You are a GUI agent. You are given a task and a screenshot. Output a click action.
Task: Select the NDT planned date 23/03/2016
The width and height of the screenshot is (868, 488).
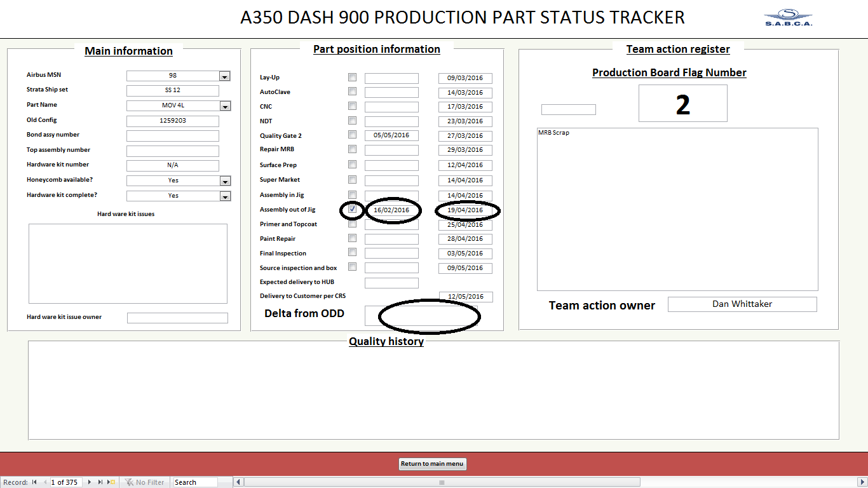(x=465, y=122)
